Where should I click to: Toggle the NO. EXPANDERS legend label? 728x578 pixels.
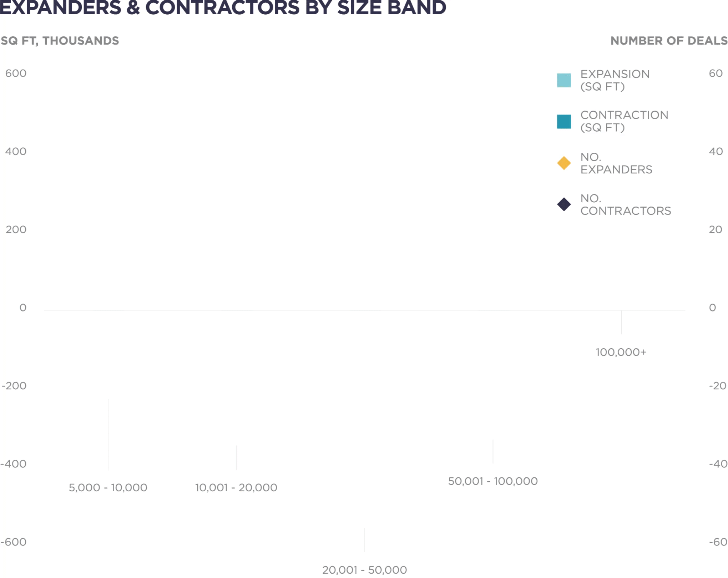click(616, 163)
